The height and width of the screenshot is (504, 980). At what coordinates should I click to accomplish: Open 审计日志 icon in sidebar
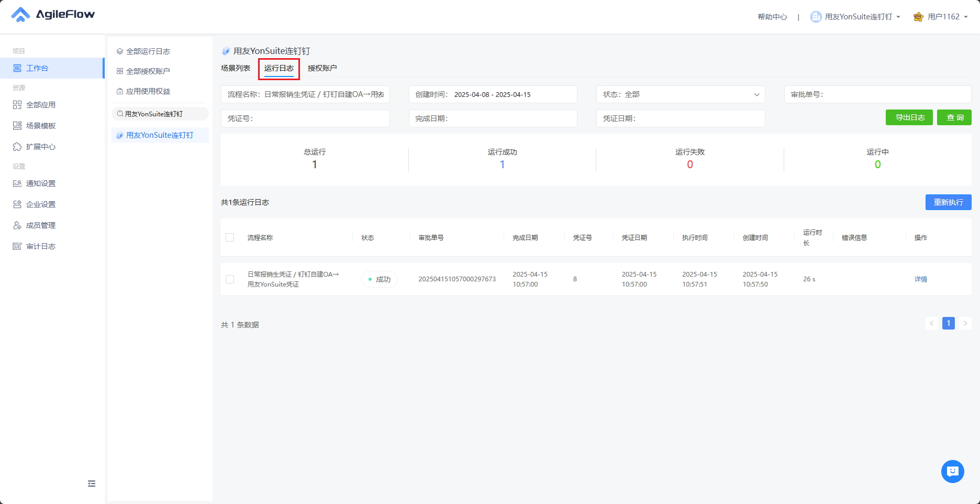click(17, 246)
